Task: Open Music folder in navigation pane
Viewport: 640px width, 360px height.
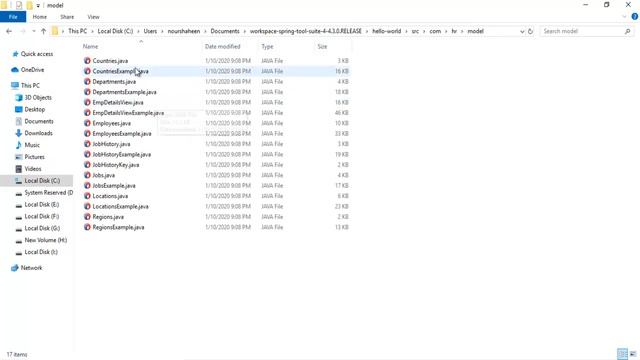Action: click(x=32, y=145)
